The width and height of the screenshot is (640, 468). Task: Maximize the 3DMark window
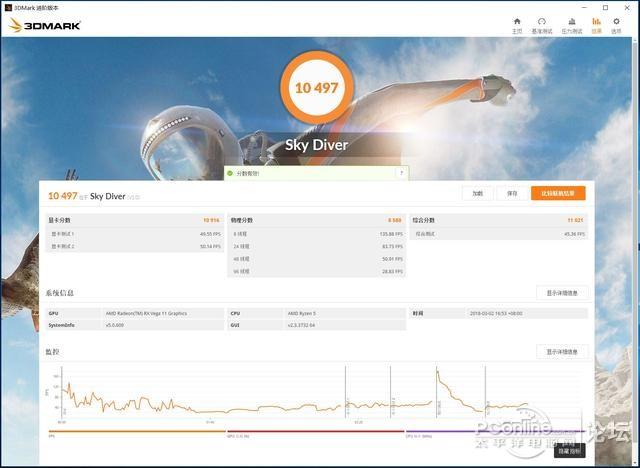coord(605,8)
